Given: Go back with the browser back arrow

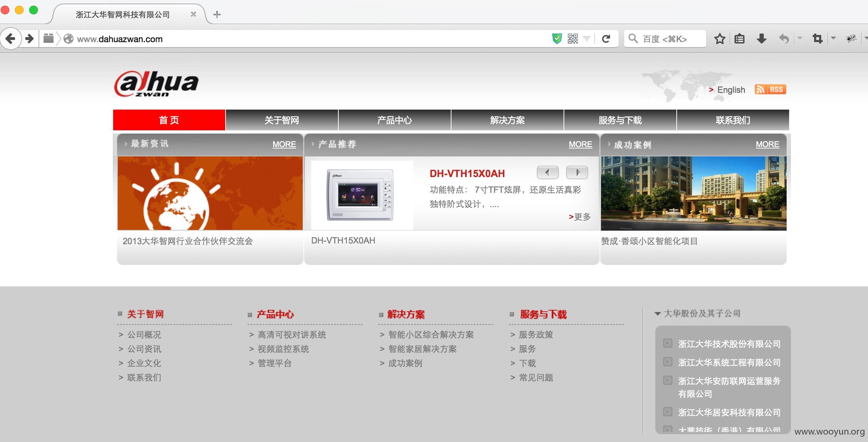Looking at the screenshot, I should coord(10,39).
